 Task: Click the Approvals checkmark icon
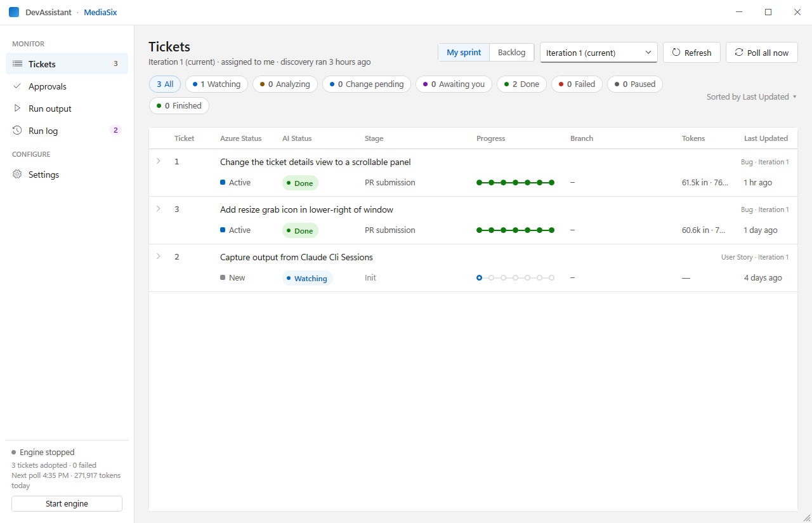17,86
